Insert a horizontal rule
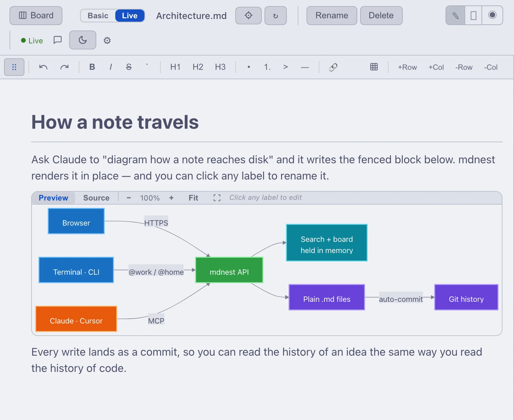Image resolution: width=514 pixels, height=420 pixels. pyautogui.click(x=305, y=67)
